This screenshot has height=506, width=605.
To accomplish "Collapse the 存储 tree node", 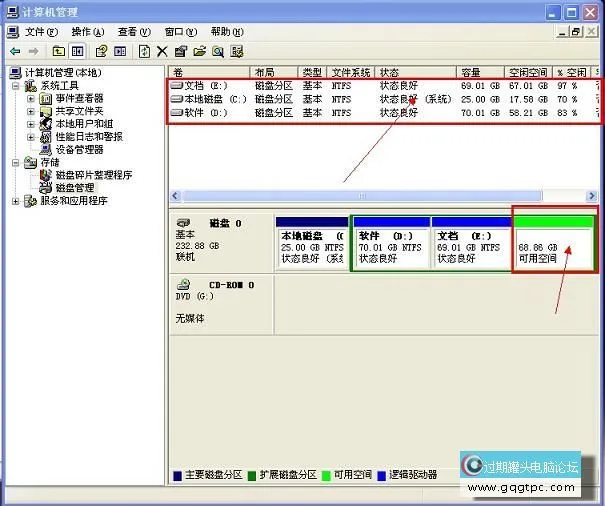I will coord(15,162).
